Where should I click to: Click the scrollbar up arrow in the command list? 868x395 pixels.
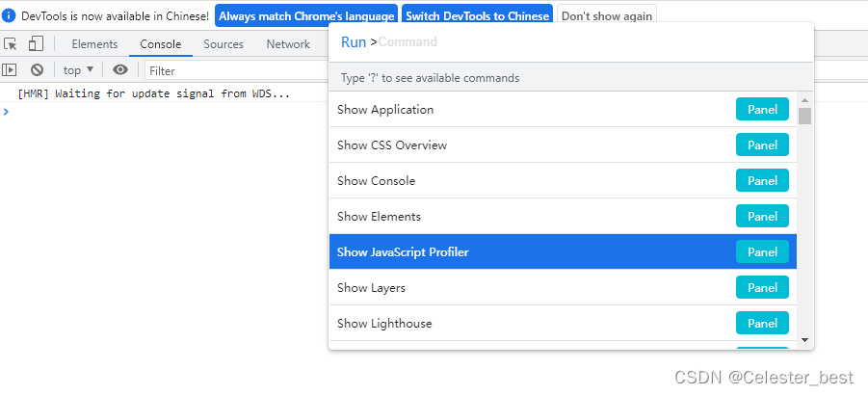(x=804, y=100)
